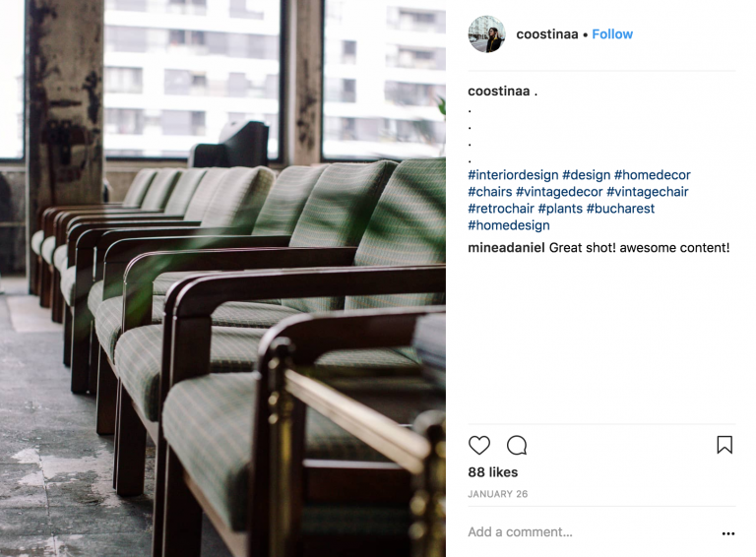Open the #homedesign hashtag
756x557 pixels.
coord(509,225)
